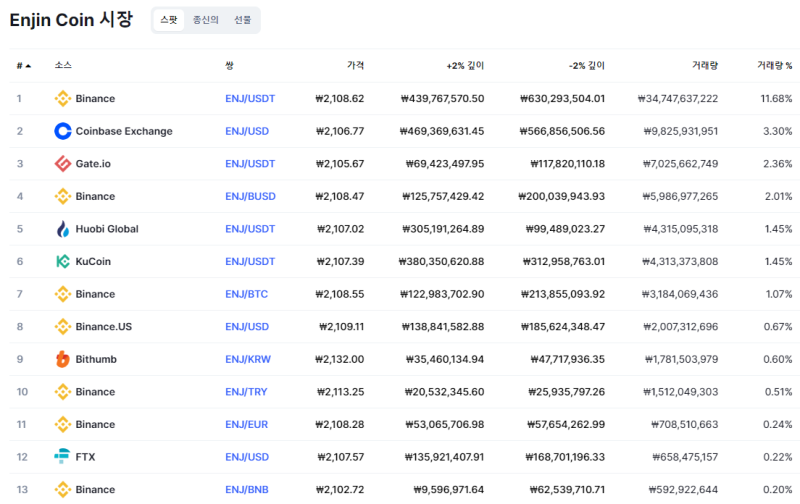Screen dimensions: 800x504
Task: Sort by the 소스 column header
Action: click(63, 65)
